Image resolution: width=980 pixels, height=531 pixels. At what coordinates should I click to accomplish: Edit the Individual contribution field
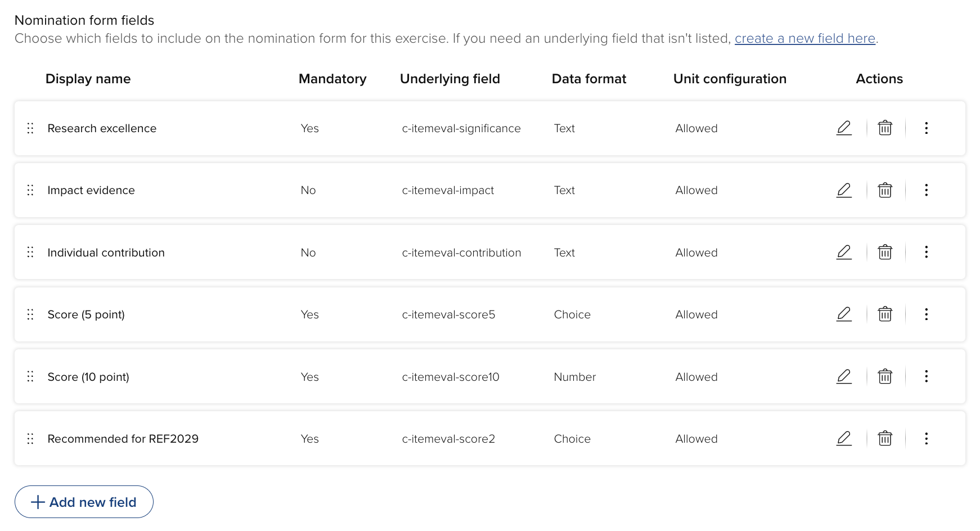coord(844,253)
